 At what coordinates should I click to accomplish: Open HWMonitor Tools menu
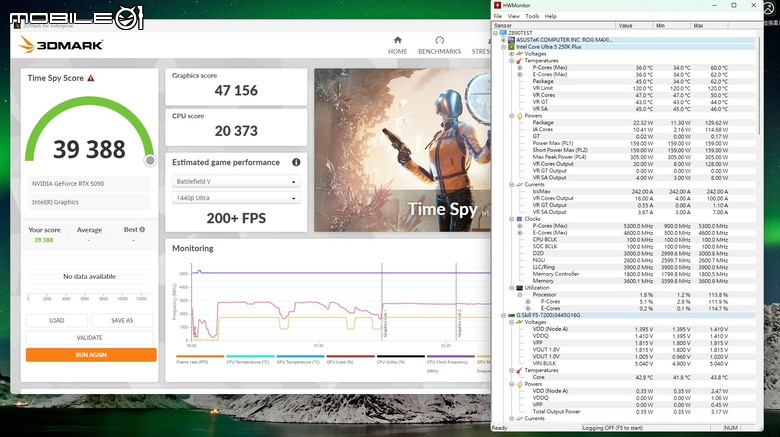tap(532, 16)
